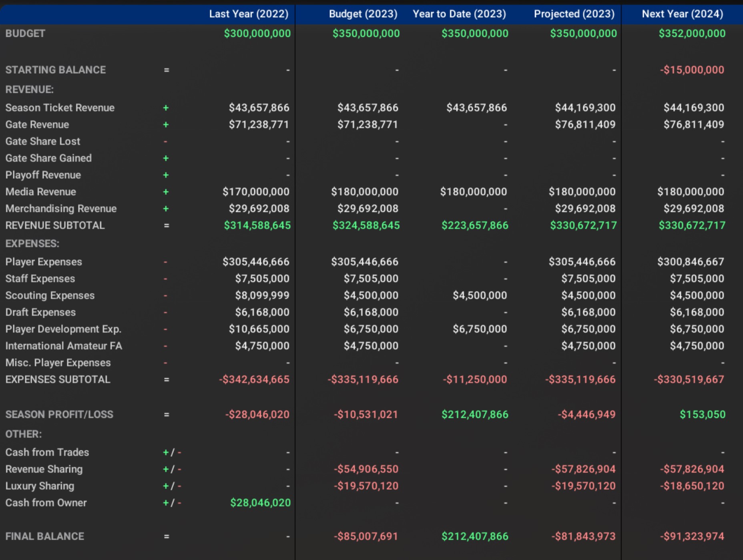This screenshot has height=560, width=743.
Task: Click the -$28,046,020 season loss value
Action: click(x=257, y=414)
